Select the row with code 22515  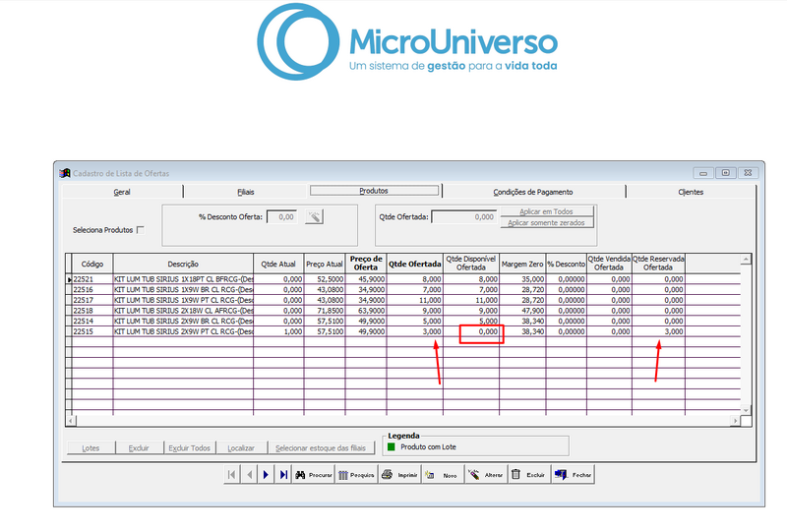[x=404, y=331]
